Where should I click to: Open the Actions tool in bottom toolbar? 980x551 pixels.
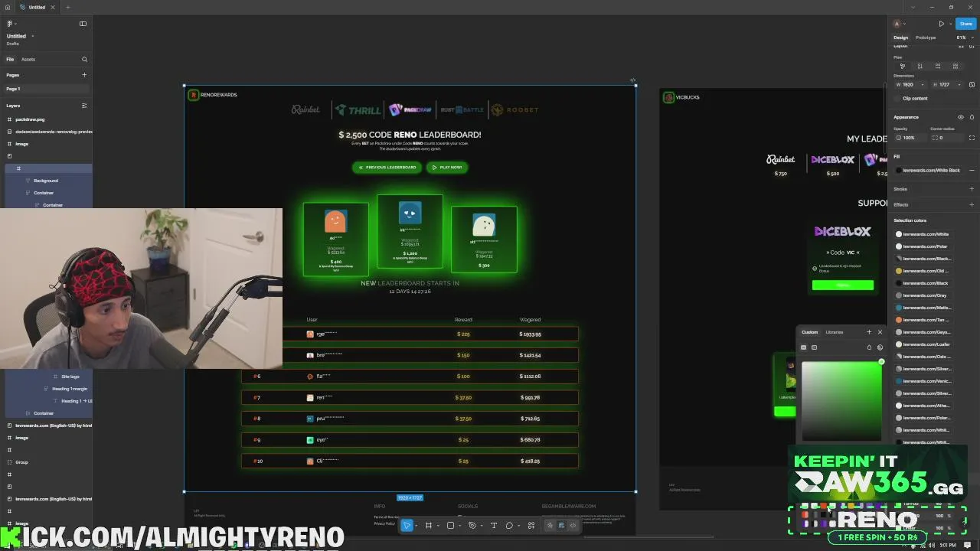click(531, 526)
